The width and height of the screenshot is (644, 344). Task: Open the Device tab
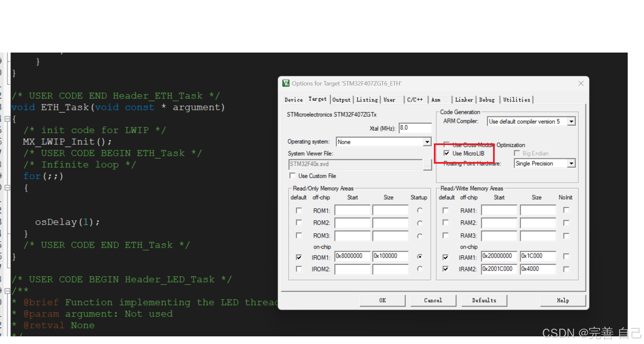pos(293,99)
